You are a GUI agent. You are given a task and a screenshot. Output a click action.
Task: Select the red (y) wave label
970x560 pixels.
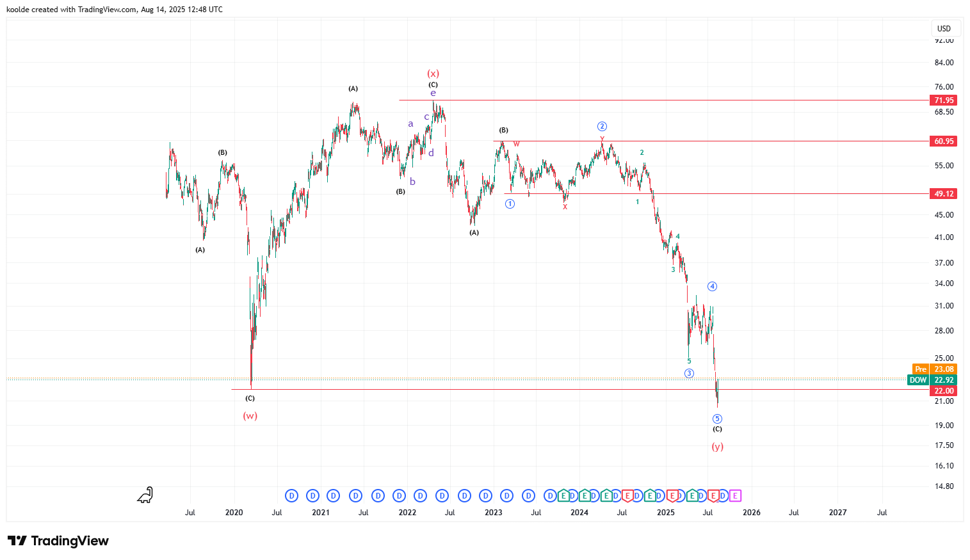(717, 447)
